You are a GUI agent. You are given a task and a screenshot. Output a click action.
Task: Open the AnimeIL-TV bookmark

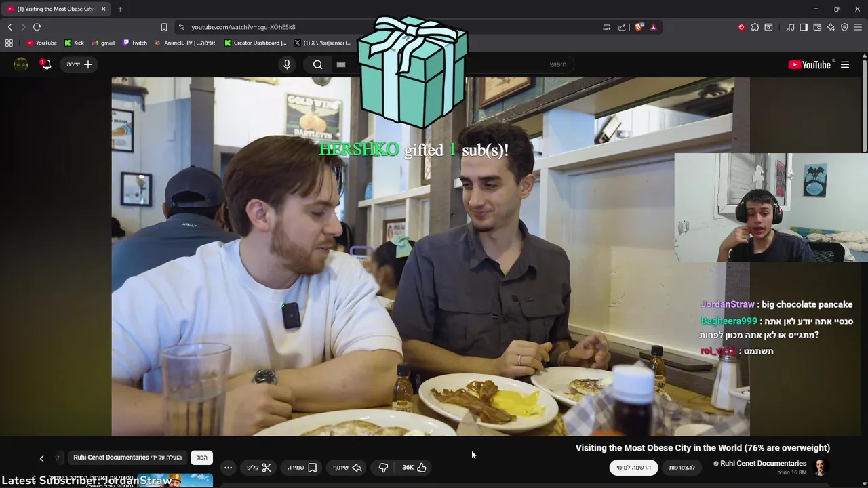point(184,43)
